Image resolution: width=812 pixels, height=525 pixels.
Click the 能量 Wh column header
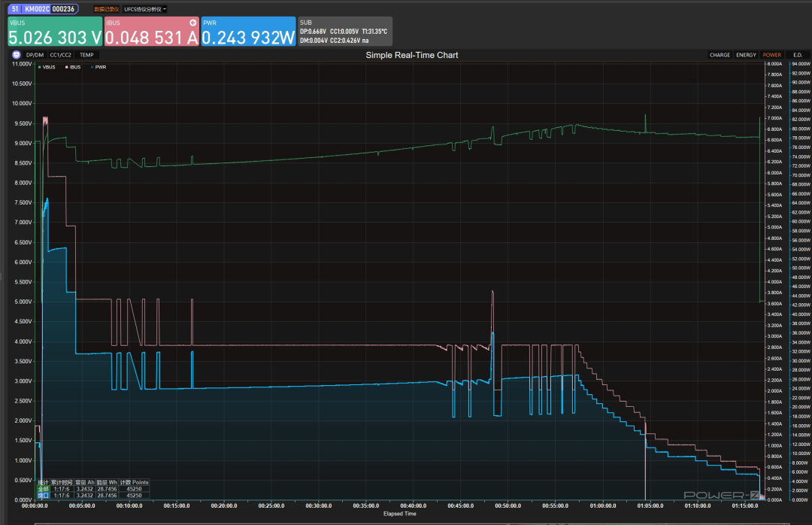[x=108, y=482]
